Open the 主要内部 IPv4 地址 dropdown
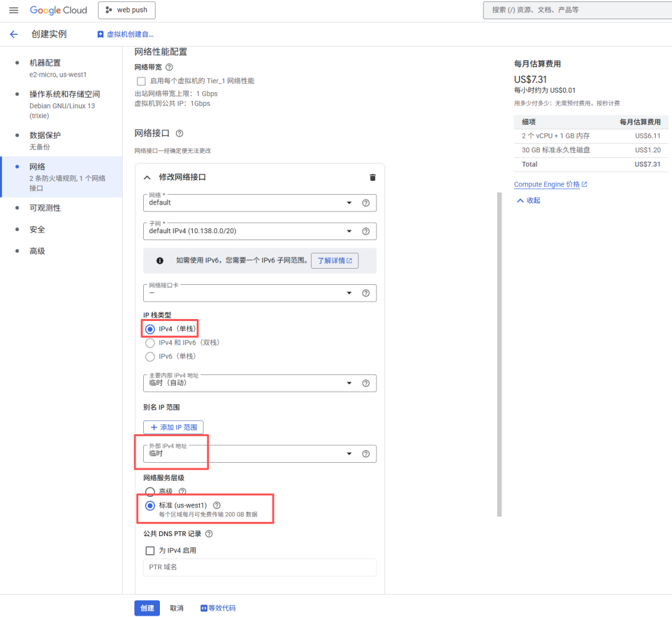The width and height of the screenshot is (672, 617). click(x=249, y=383)
